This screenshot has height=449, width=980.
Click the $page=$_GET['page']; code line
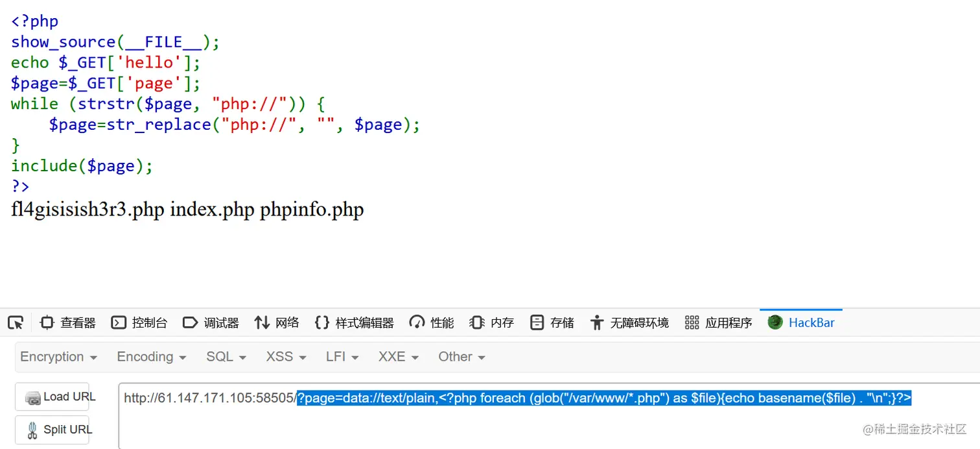pyautogui.click(x=106, y=84)
